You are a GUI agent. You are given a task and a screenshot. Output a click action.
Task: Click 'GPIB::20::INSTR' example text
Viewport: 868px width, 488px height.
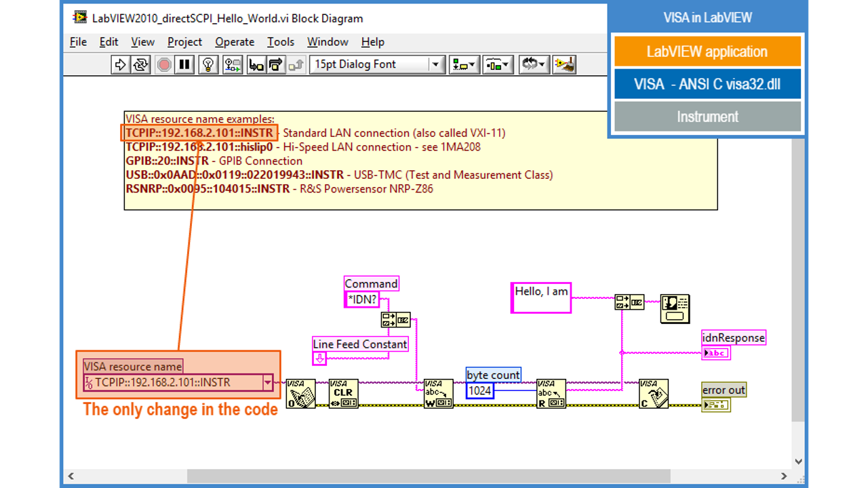coord(167,161)
